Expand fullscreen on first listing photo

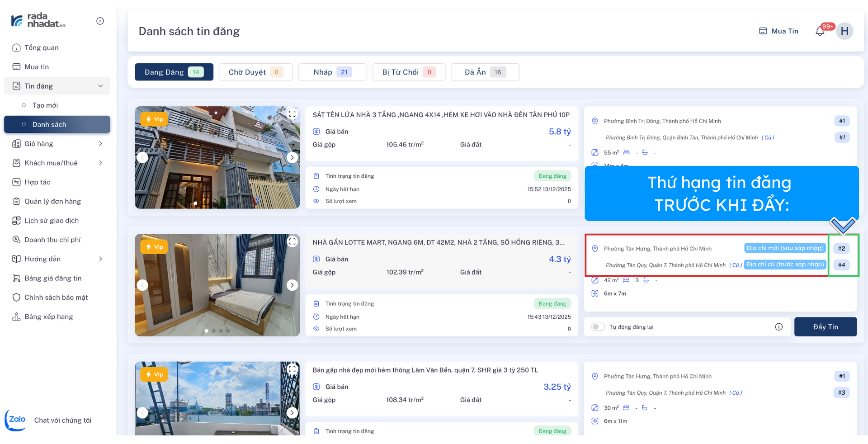292,114
